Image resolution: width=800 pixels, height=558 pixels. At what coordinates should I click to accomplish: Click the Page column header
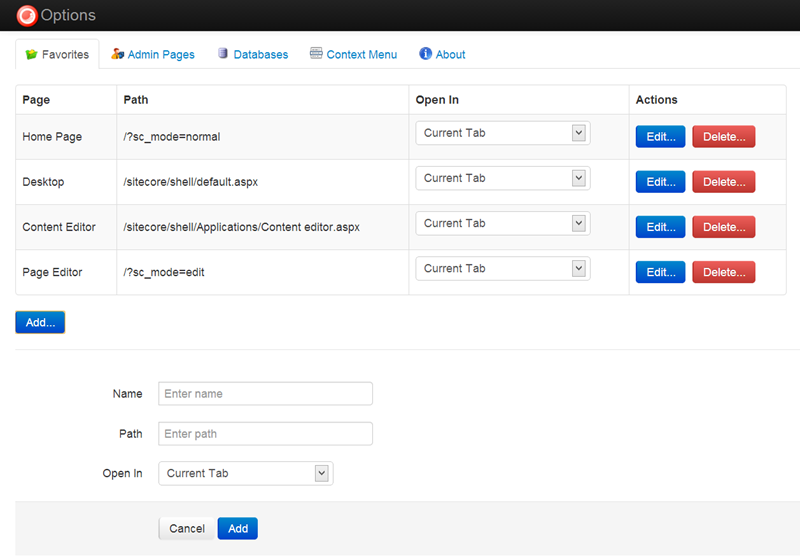[36, 100]
